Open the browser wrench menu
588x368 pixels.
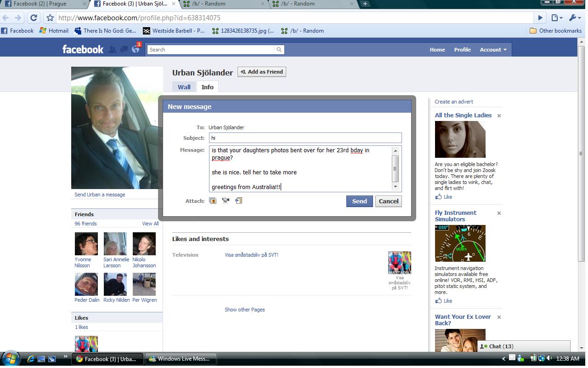tap(574, 18)
